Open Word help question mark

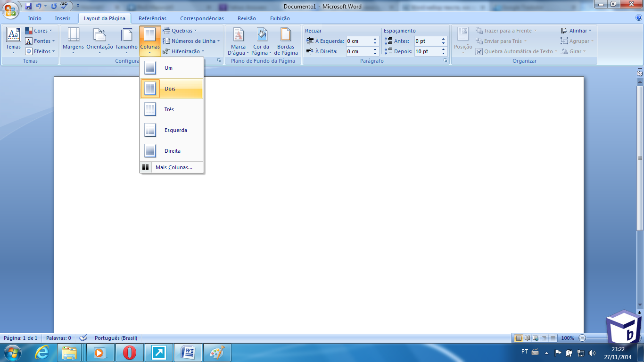click(x=639, y=18)
